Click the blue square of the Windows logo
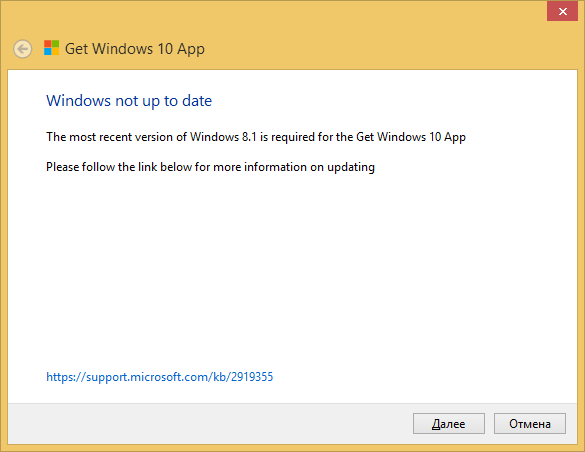The height and width of the screenshot is (452, 585). [x=47, y=52]
